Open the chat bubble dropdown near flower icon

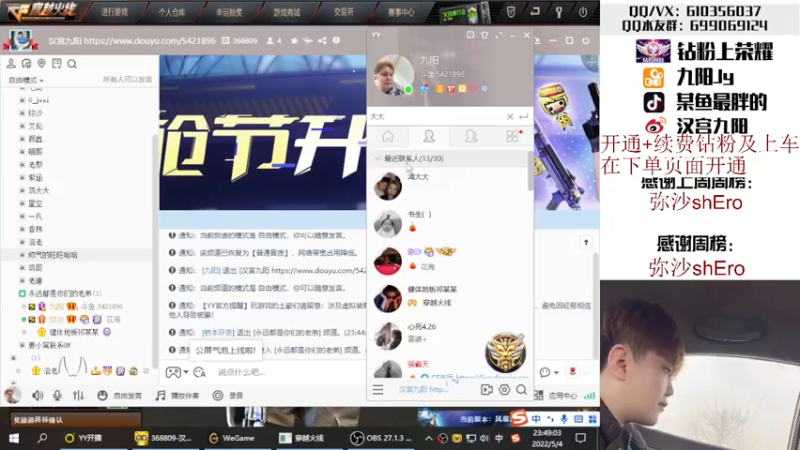pyautogui.click(x=549, y=372)
